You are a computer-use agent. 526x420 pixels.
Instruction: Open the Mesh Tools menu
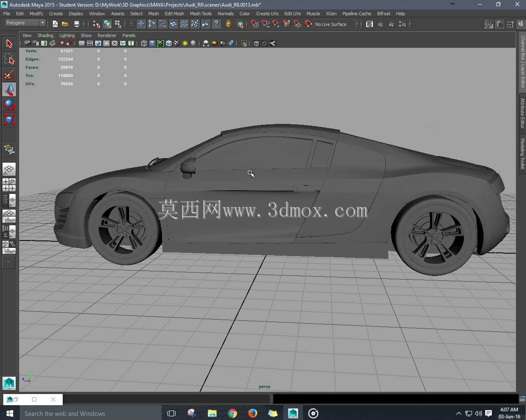tap(201, 14)
